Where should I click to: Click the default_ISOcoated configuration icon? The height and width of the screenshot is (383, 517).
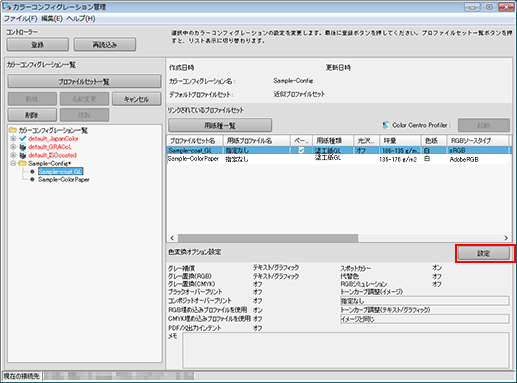tap(23, 155)
